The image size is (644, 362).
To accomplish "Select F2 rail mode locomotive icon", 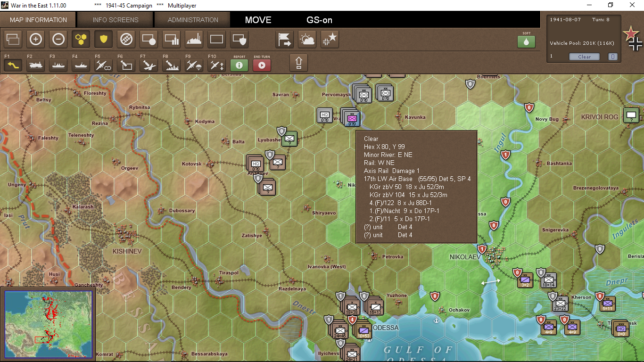I will tap(36, 65).
